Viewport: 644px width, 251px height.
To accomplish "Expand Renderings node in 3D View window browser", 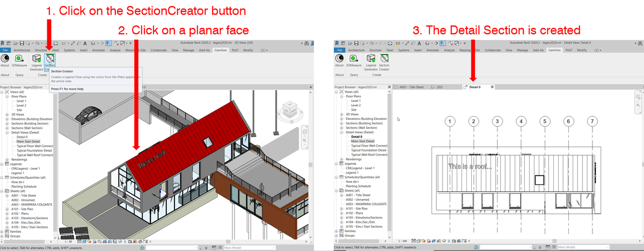I will coord(7,160).
